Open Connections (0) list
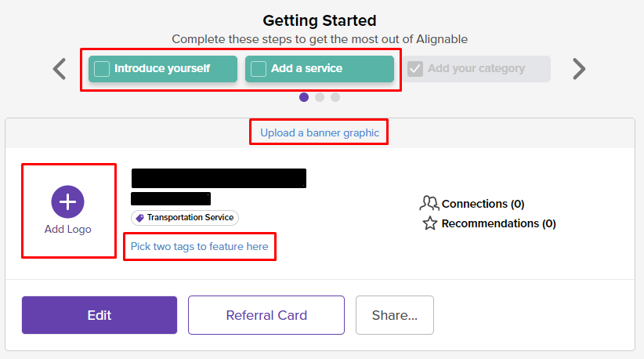 (483, 204)
